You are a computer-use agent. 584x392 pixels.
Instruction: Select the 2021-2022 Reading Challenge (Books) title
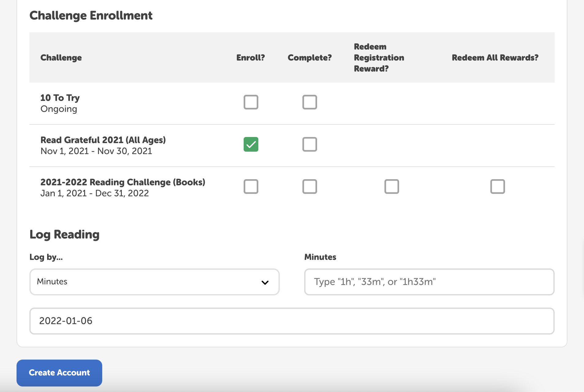click(x=123, y=182)
